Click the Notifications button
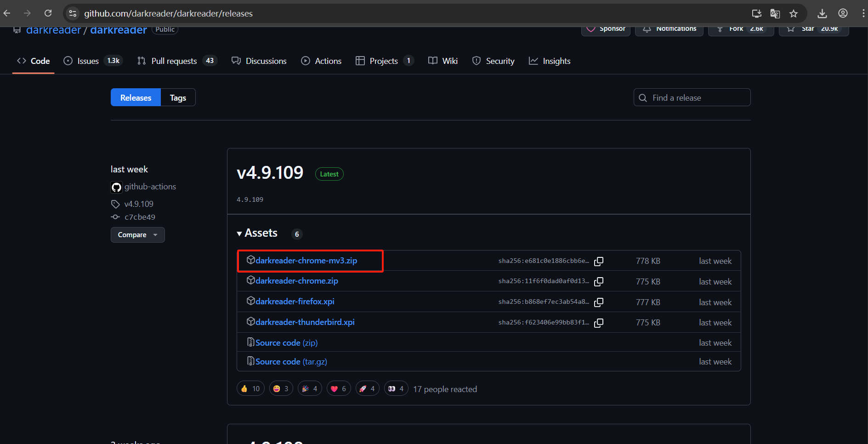This screenshot has width=868, height=444. tap(669, 29)
